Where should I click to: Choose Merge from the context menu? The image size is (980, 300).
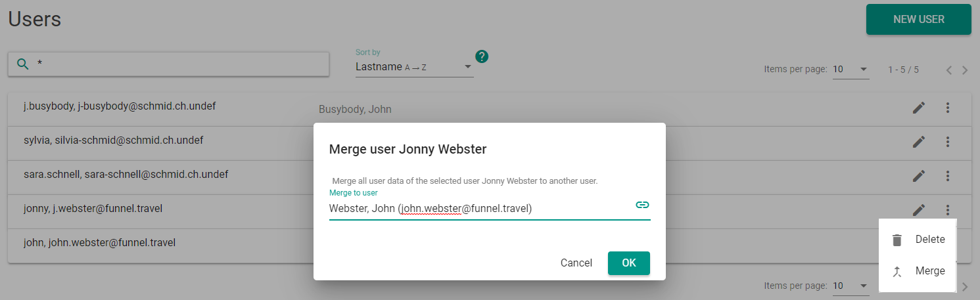tap(918, 271)
